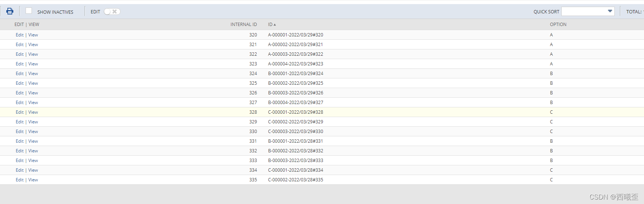
Task: Click View for record 323
Action: (33, 64)
